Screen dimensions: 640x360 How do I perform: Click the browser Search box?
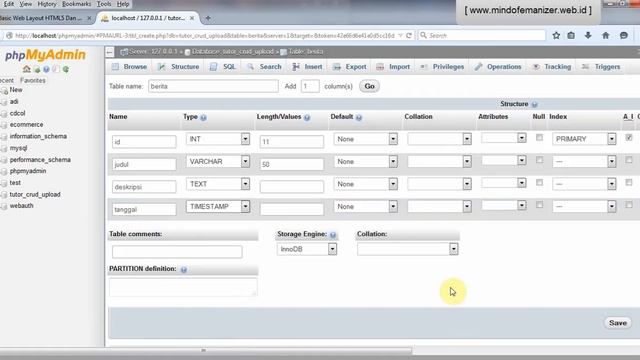482,36
